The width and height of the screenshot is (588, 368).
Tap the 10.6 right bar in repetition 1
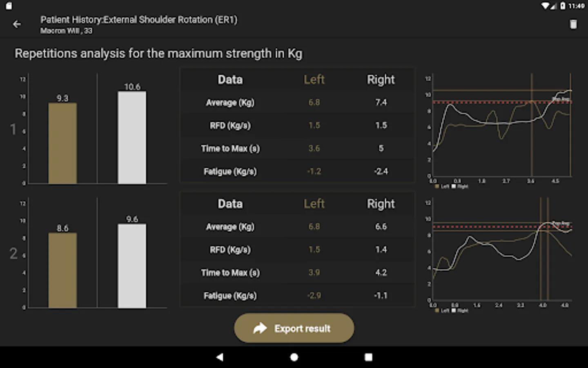tap(132, 137)
